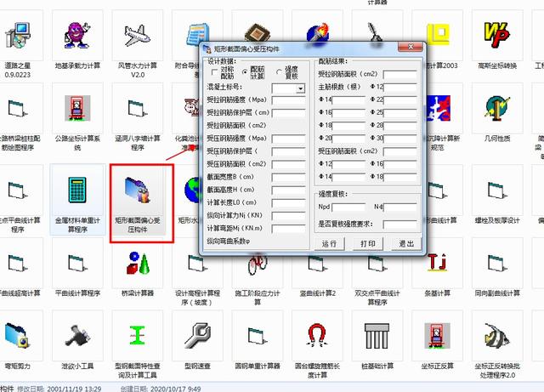Open the 道路之星 0.9.0223 program icon
This screenshot has height=392, width=544.
(x=18, y=36)
